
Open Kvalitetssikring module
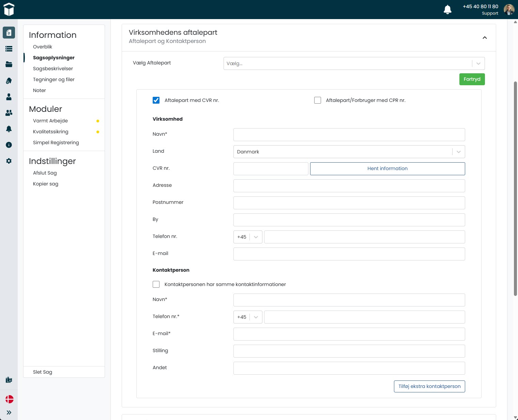pos(50,132)
